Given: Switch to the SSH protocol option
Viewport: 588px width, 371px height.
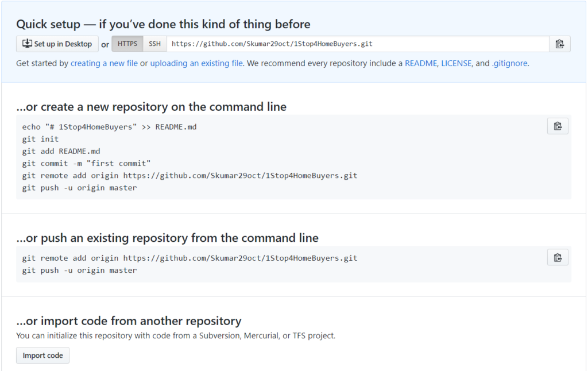Looking at the screenshot, I should click(x=155, y=44).
